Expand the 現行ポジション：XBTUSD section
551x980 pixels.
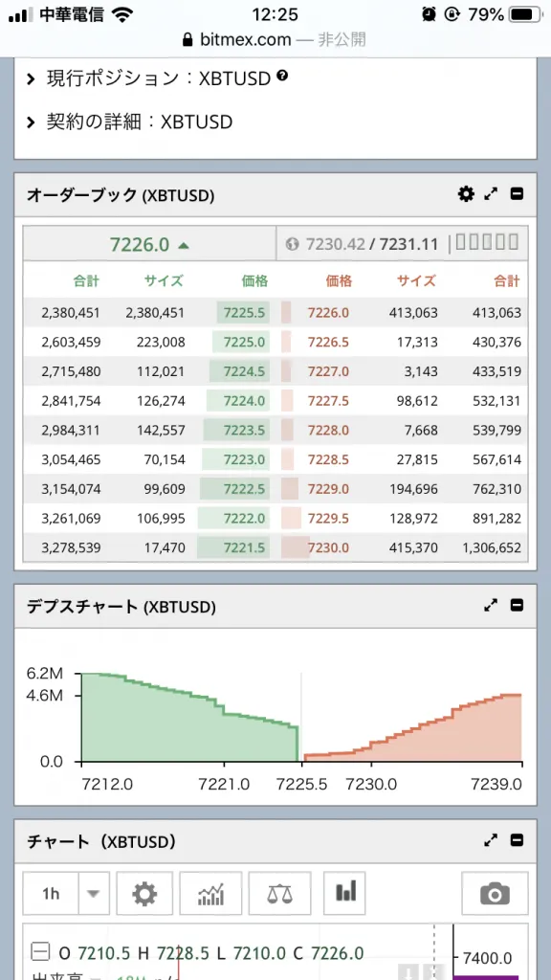tap(158, 78)
